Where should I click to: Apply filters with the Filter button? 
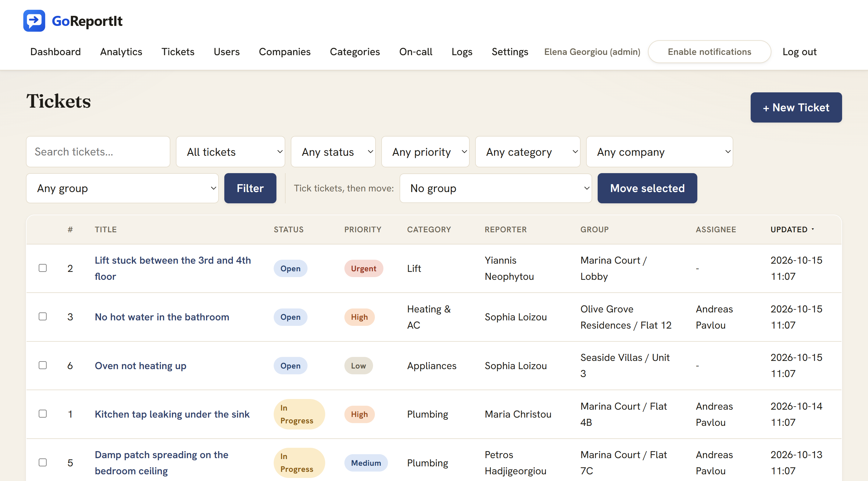250,188
